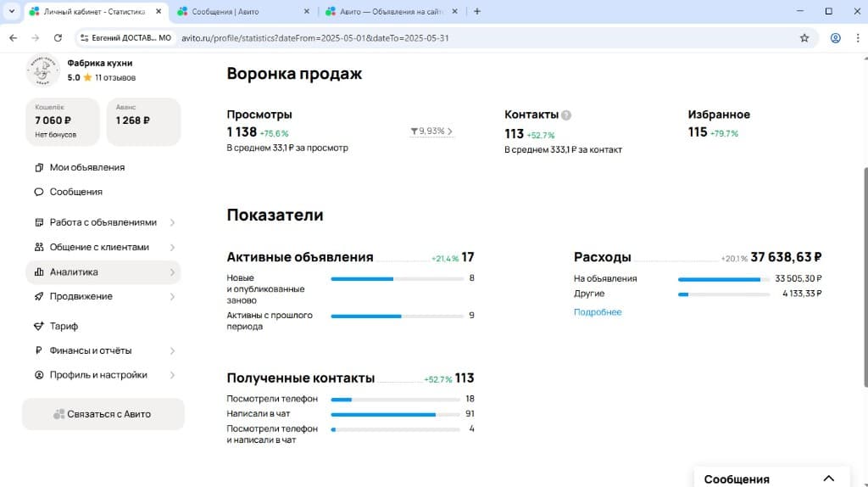The height and width of the screenshot is (487, 868).
Task: Click the Новые и опубликованные заново progress bar
Action: [x=397, y=278]
